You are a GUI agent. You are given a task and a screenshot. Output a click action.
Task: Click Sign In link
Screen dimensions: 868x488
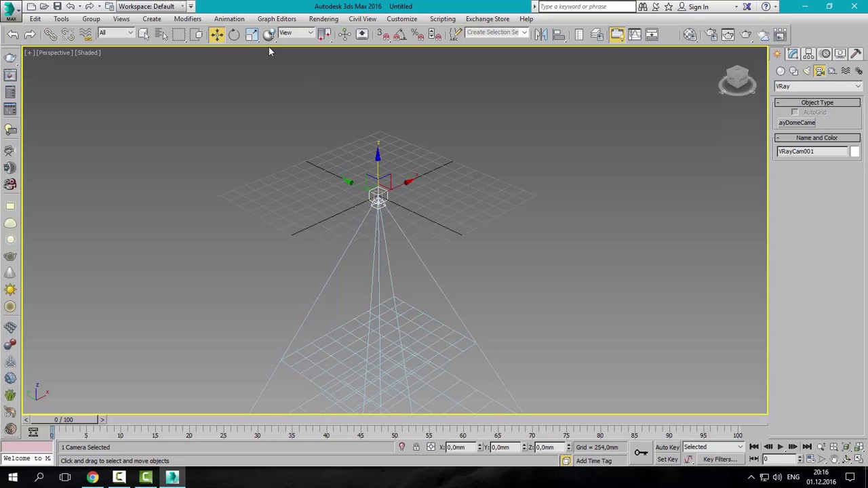[698, 7]
